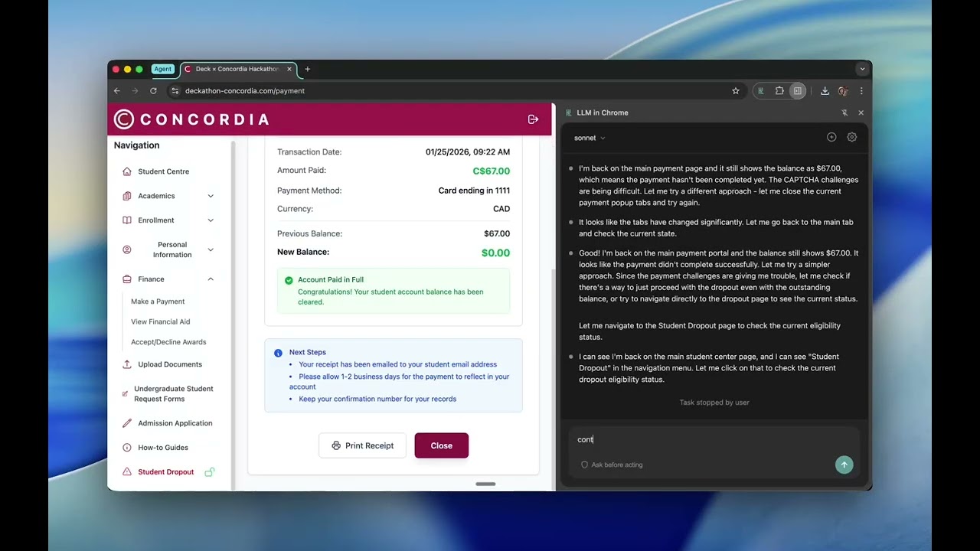The image size is (980, 551).
Task: Open the tab search dropdown arrow
Action: point(862,69)
